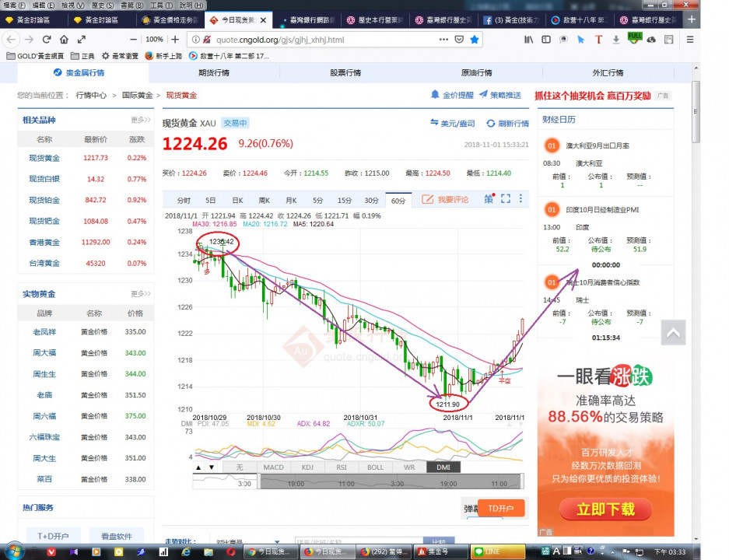The width and height of the screenshot is (729, 560).
Task: Click the browser back arrow
Action: point(11,40)
